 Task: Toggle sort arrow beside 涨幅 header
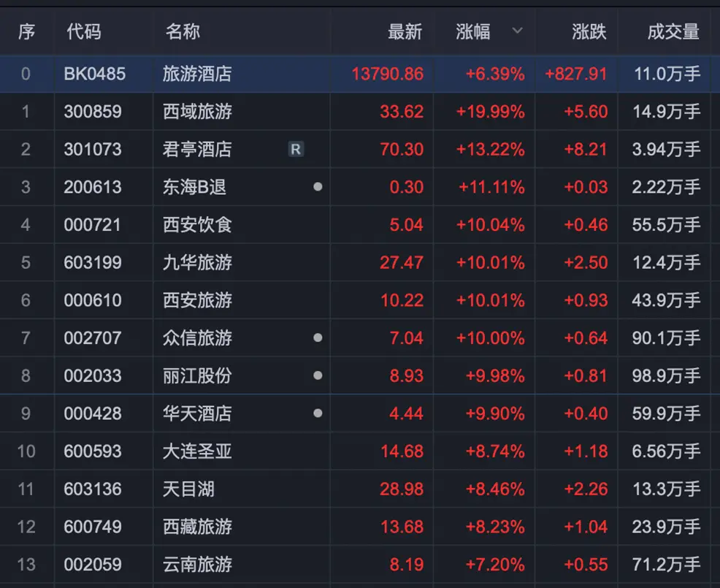click(518, 31)
